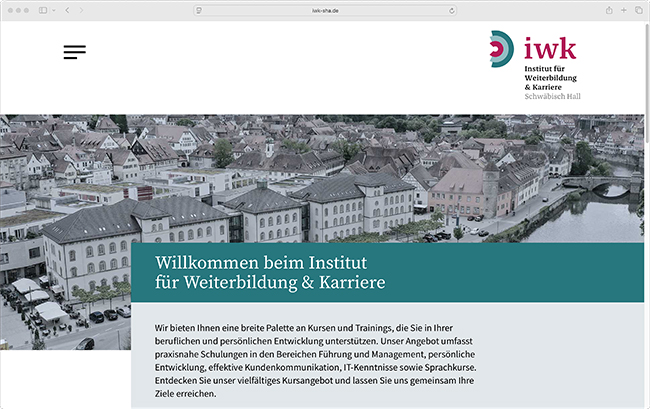Viewport: 650px width, 409px height.
Task: Show the tab overview
Action: 639,10
